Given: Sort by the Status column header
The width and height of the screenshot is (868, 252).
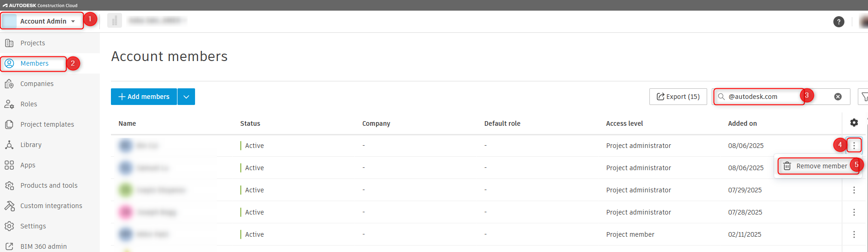Looking at the screenshot, I should [x=250, y=123].
